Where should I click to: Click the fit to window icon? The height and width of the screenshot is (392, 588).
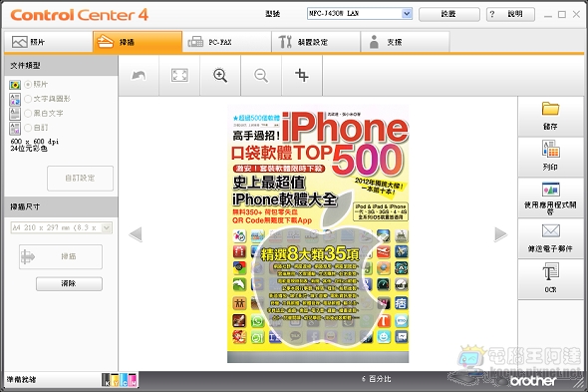[179, 76]
